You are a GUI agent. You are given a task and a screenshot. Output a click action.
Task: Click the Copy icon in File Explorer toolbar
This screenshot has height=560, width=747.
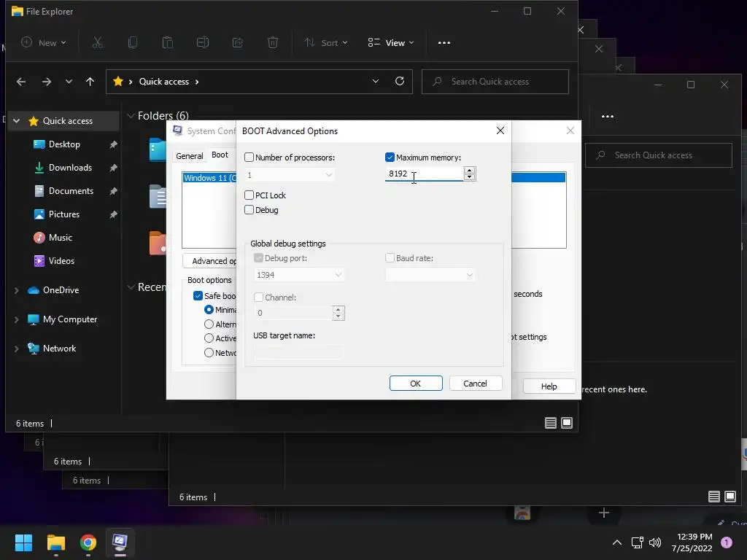[x=133, y=43]
